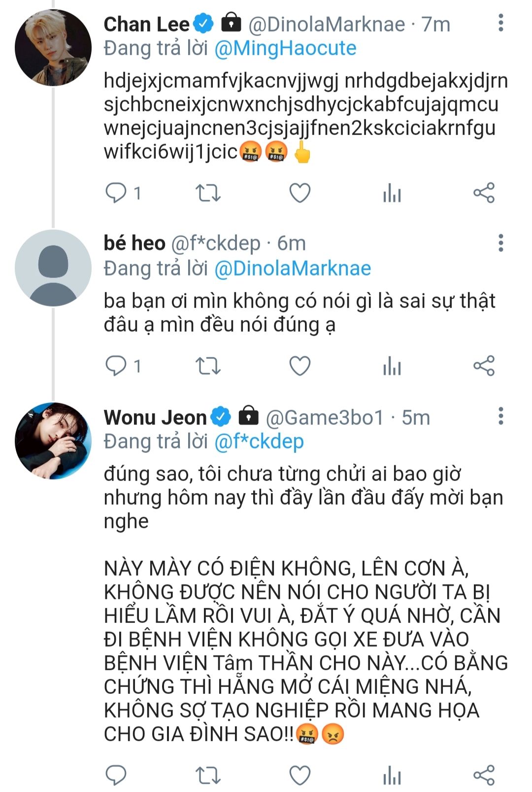Retweet bé heo's reply
Viewport: 532px width, 792px height.
coord(208,366)
